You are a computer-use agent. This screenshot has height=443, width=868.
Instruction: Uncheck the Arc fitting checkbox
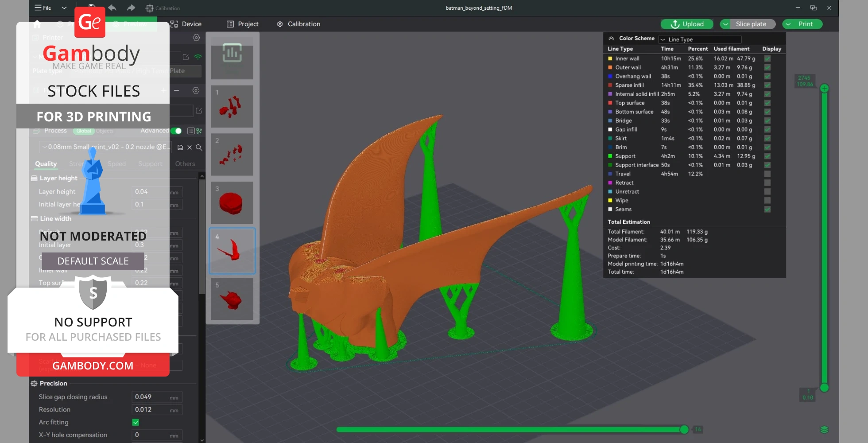point(136,422)
